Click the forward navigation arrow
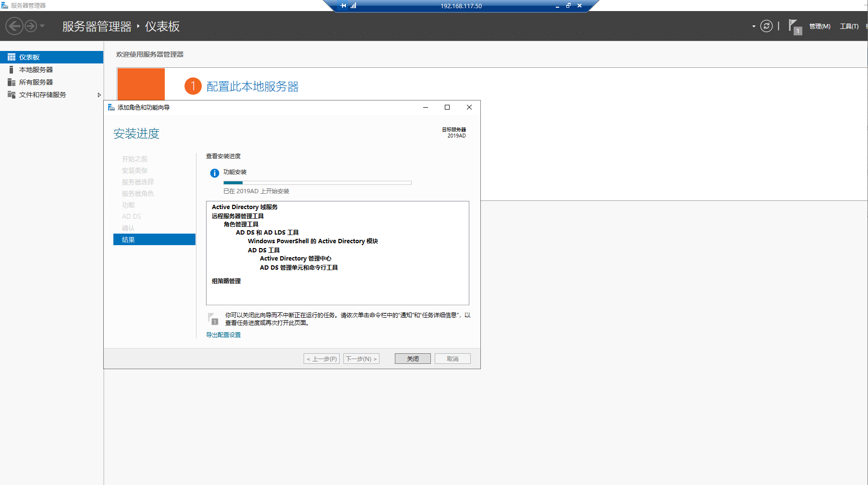Screen dimensions: 868x485 [31, 26]
